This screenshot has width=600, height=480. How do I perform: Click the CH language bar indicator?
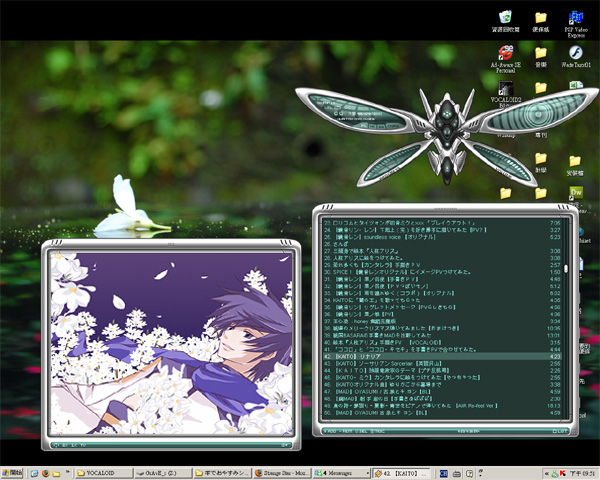pos(443,474)
